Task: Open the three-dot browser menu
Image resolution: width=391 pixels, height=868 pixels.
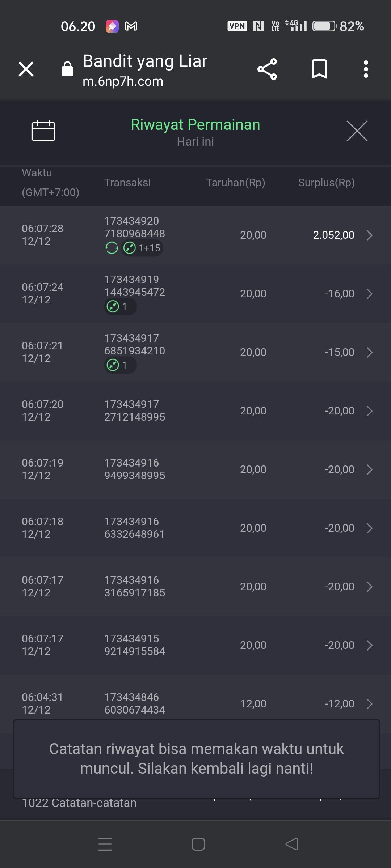Action: tap(366, 69)
